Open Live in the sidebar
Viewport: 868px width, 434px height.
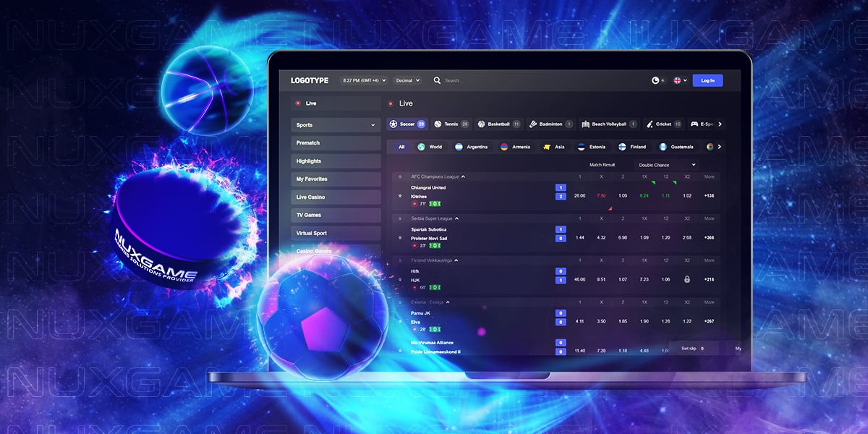[336, 103]
